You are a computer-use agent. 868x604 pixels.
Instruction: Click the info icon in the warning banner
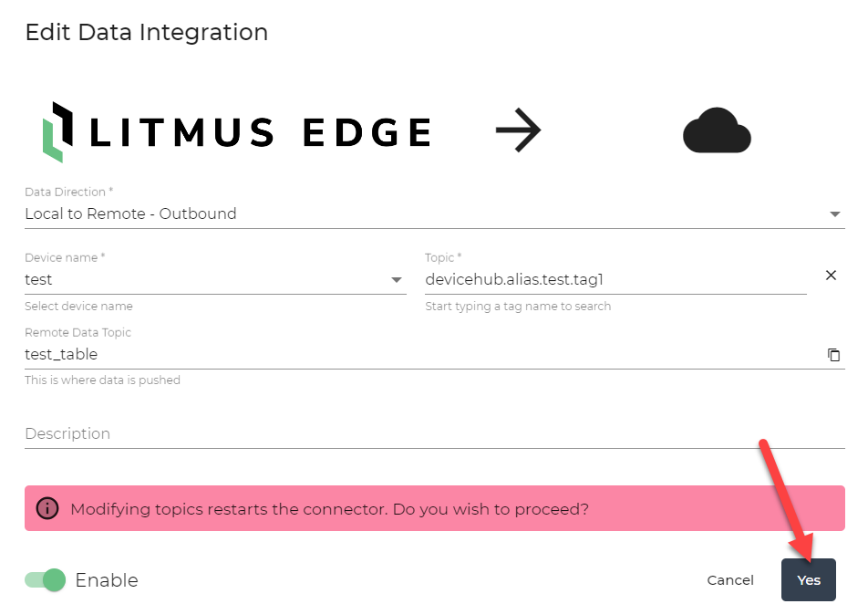click(x=46, y=508)
